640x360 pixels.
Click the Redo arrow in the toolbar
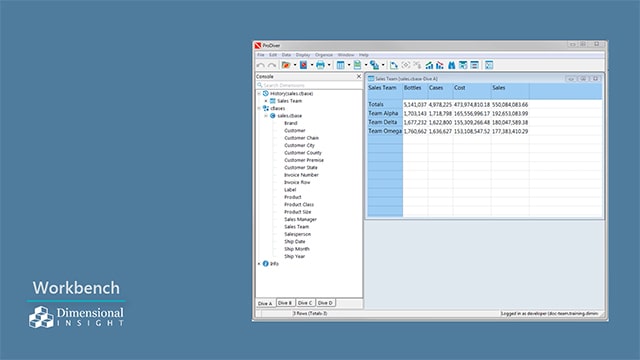click(272, 65)
